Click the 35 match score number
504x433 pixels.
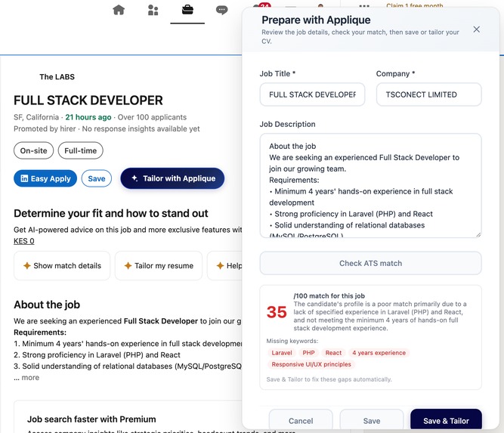277,312
